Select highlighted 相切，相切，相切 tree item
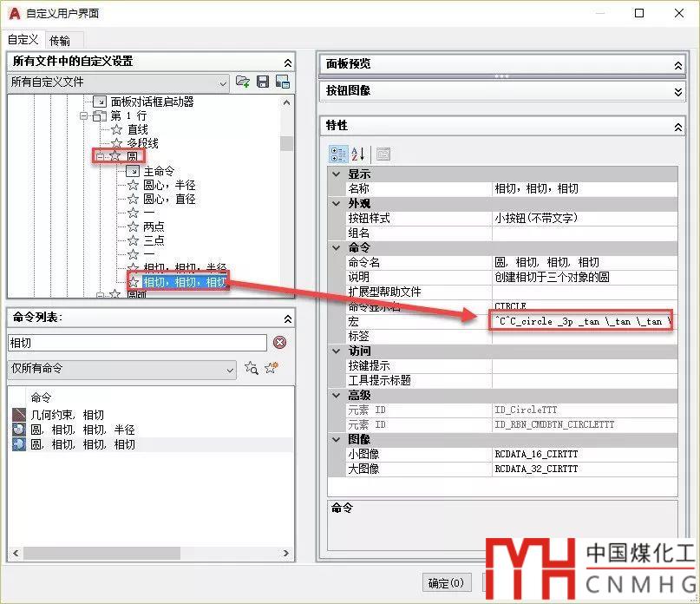 (x=185, y=282)
